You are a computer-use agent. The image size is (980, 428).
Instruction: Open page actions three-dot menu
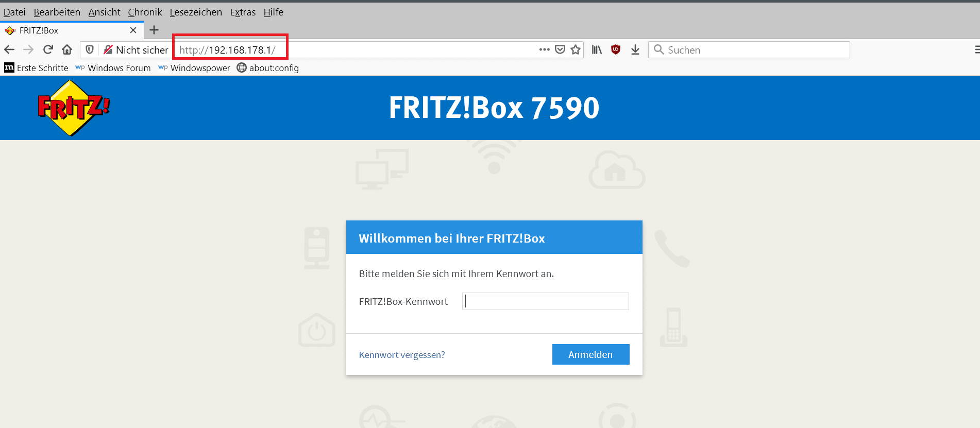pyautogui.click(x=544, y=49)
